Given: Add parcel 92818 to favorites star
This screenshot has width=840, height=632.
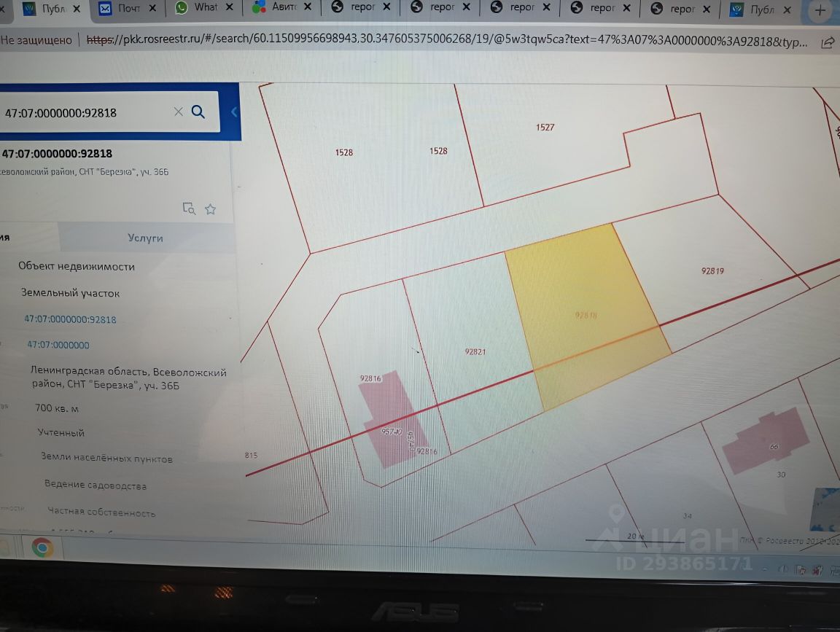Looking at the screenshot, I should (x=211, y=209).
